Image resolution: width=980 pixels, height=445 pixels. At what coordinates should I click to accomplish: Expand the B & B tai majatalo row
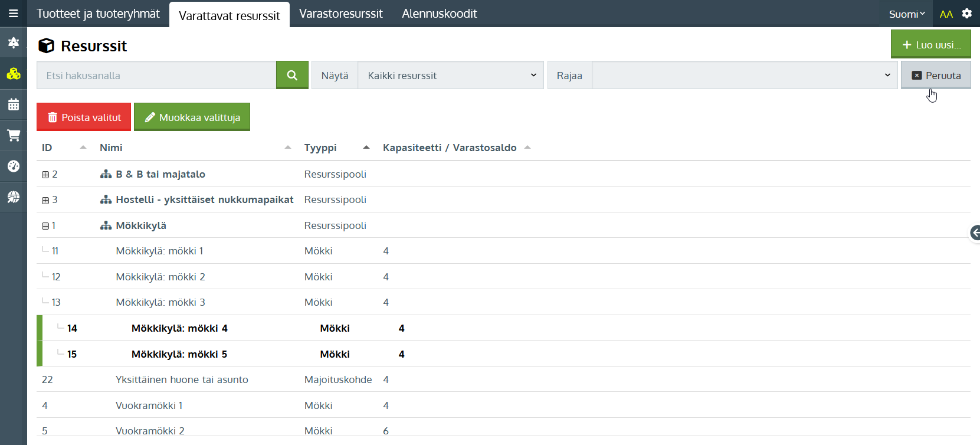(x=45, y=175)
